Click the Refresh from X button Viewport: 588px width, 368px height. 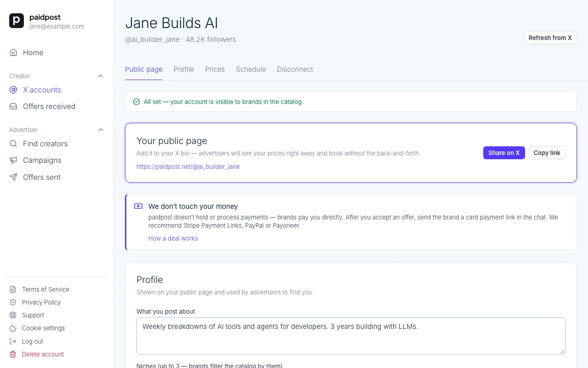550,38
